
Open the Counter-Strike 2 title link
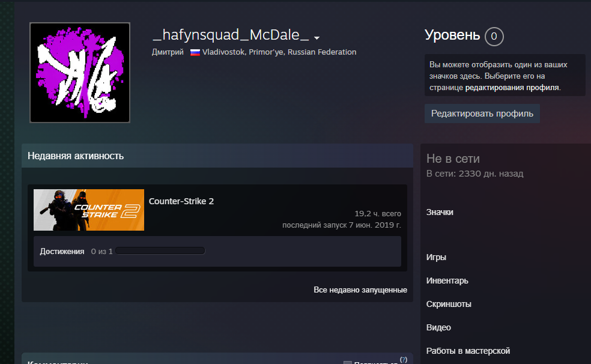(x=181, y=201)
